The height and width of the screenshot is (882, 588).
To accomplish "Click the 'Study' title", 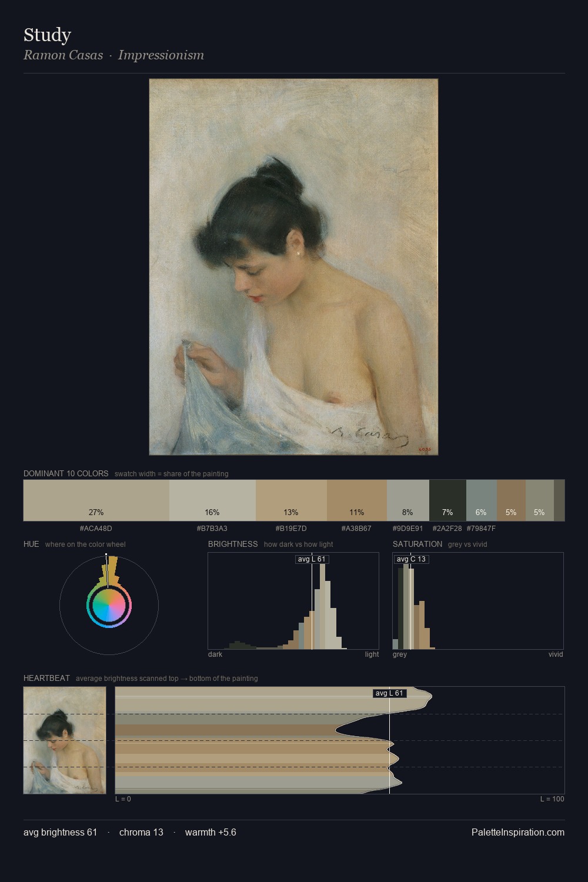I will pyautogui.click(x=47, y=35).
